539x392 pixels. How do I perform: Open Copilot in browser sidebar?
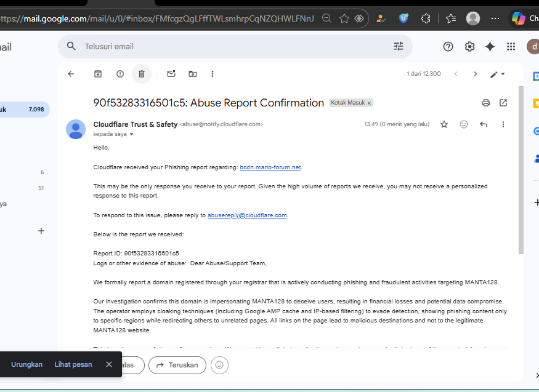pyautogui.click(x=525, y=18)
